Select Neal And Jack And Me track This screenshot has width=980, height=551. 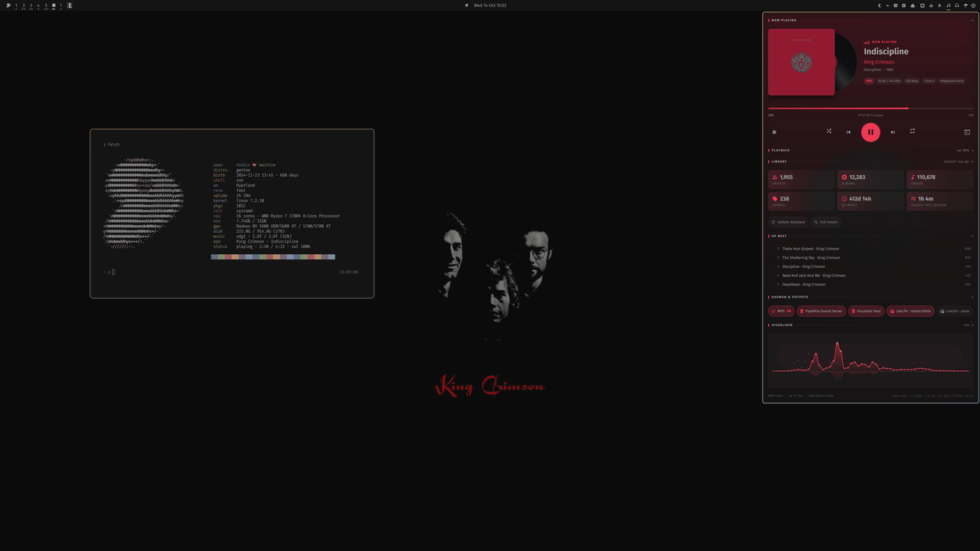tap(871, 275)
